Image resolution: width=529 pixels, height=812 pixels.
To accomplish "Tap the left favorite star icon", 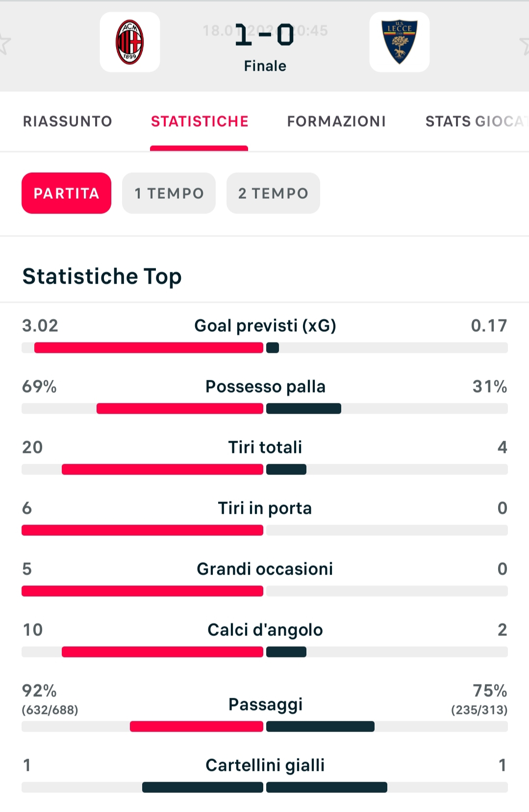I will click(x=3, y=45).
